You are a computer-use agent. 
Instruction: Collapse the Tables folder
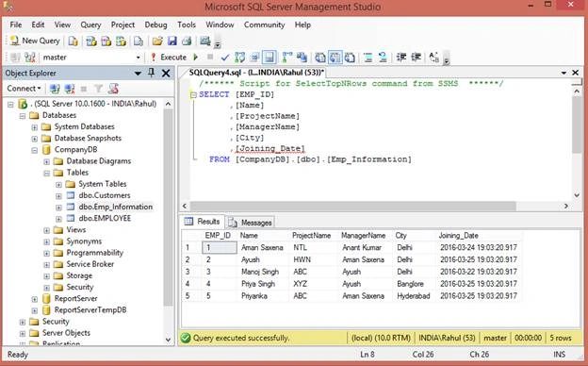46,173
